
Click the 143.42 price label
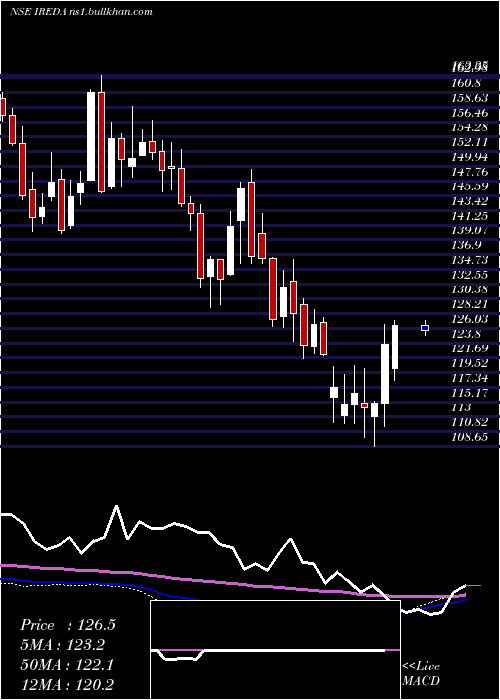coord(469,201)
